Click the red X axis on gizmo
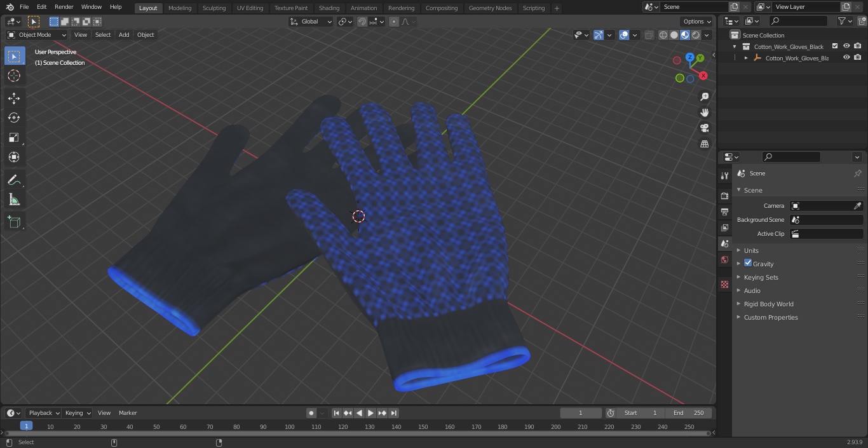Viewport: 868px width, 448px height. [x=703, y=76]
